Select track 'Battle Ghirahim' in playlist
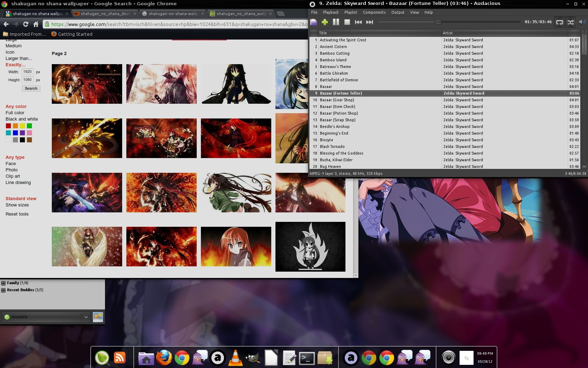This screenshot has width=588, height=368. [x=444, y=73]
